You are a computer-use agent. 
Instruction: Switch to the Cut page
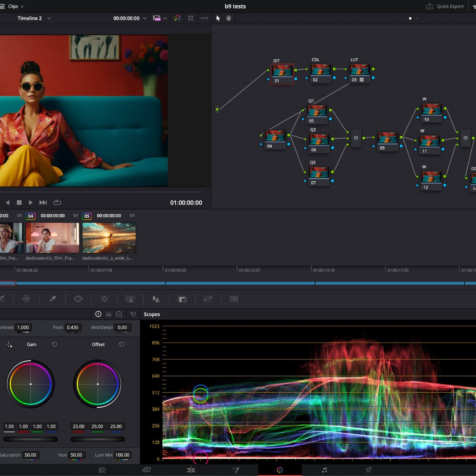coord(146,470)
